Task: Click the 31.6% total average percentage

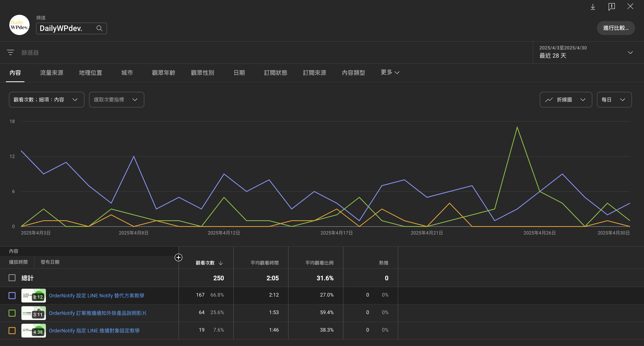Action: pos(325,278)
